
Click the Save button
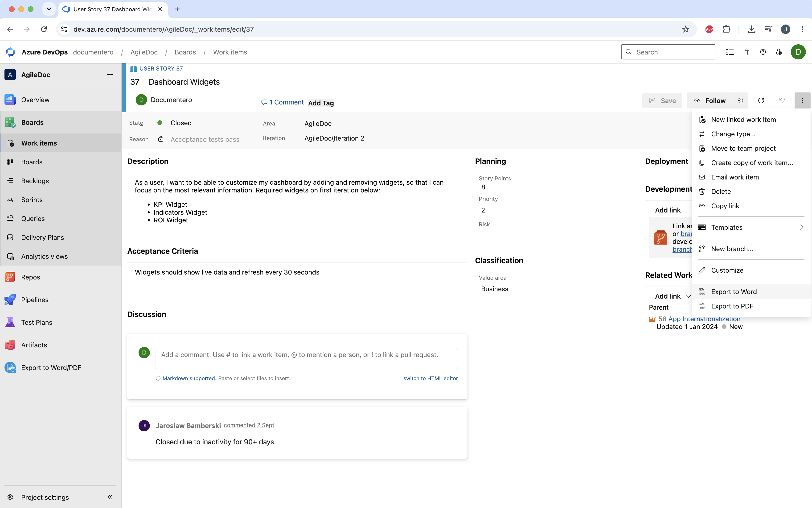click(x=662, y=101)
